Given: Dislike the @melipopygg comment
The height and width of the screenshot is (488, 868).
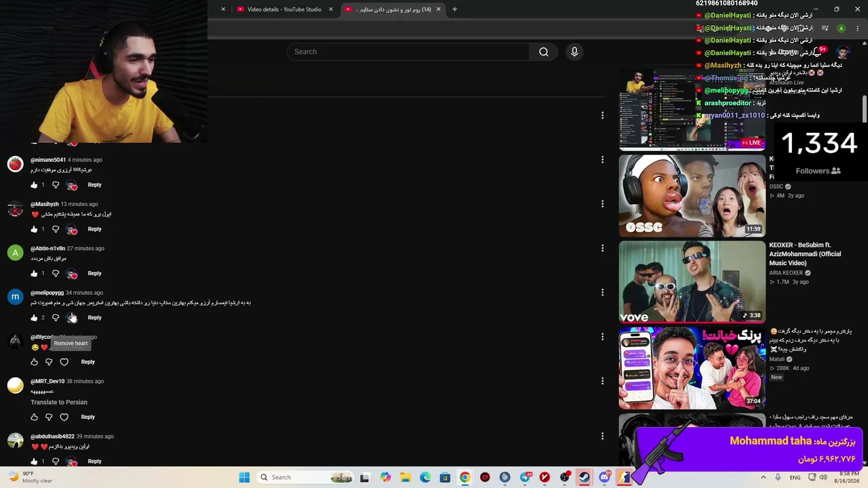Looking at the screenshot, I should coord(56,318).
